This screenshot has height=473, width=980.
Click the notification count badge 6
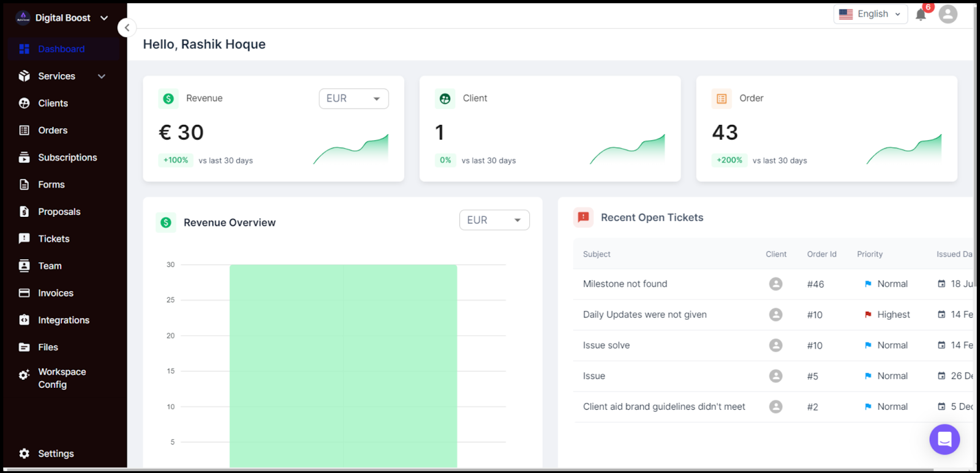point(928,7)
